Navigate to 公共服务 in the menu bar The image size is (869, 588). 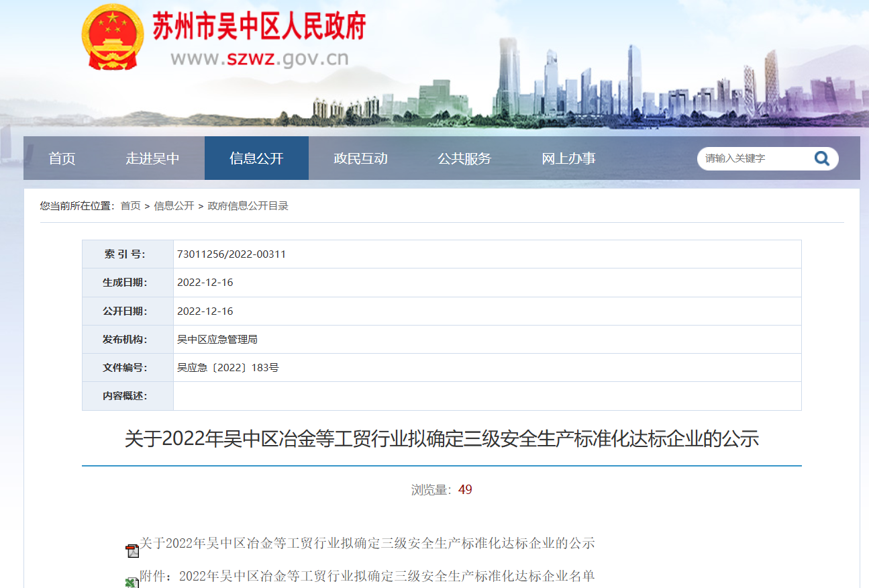pyautogui.click(x=464, y=158)
